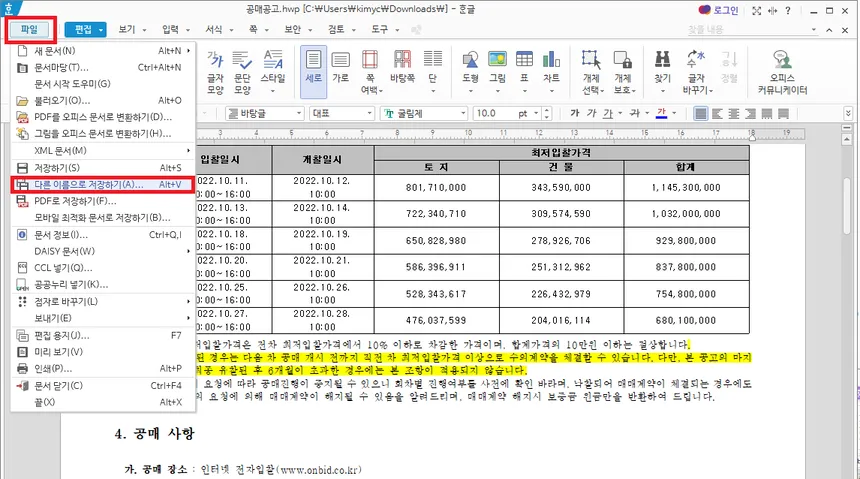Click font size stepper arrows
860x479 pixels.
546,114
